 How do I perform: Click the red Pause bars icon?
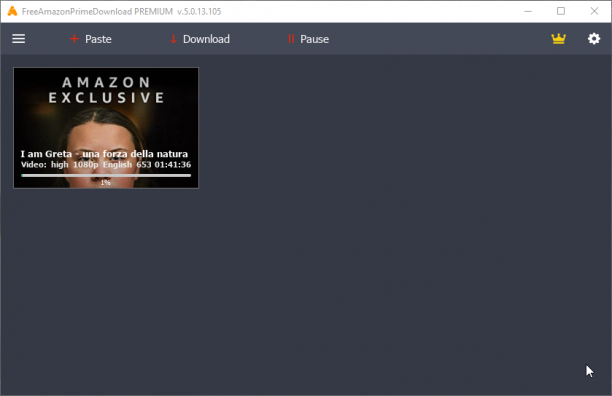pos(291,39)
